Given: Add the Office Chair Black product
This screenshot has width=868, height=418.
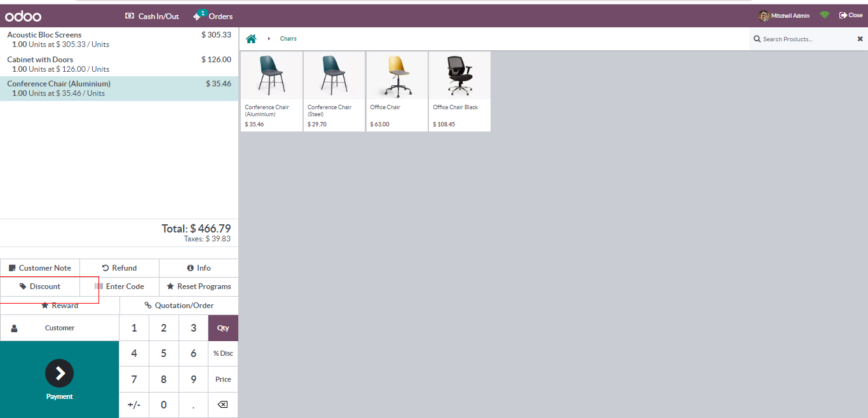Looking at the screenshot, I should pyautogui.click(x=459, y=91).
